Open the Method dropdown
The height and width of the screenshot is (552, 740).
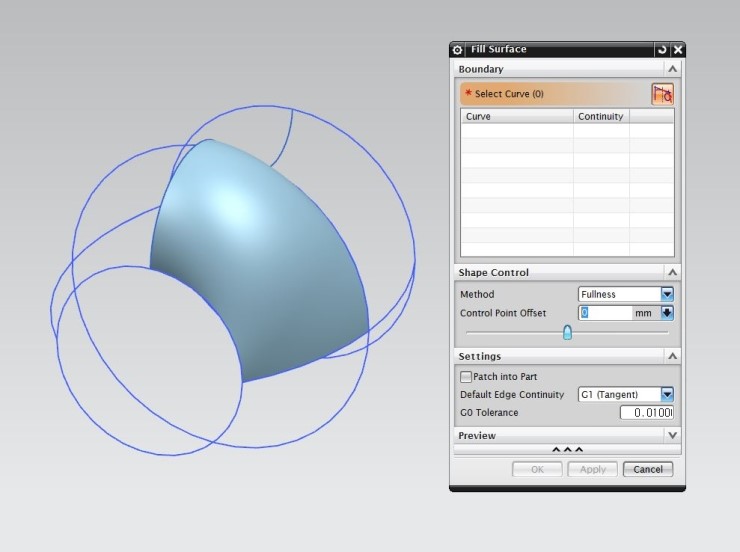coord(667,294)
